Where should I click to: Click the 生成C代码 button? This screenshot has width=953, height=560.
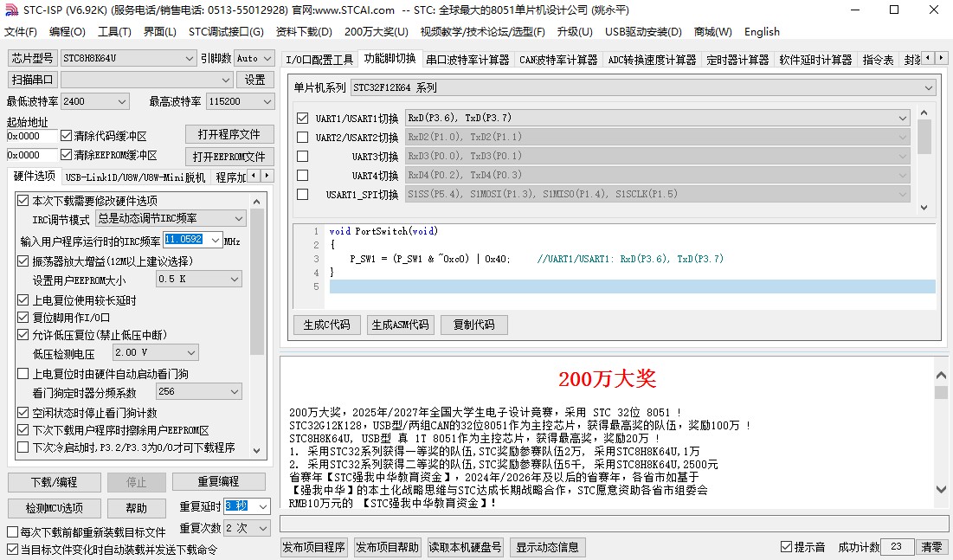point(326,325)
